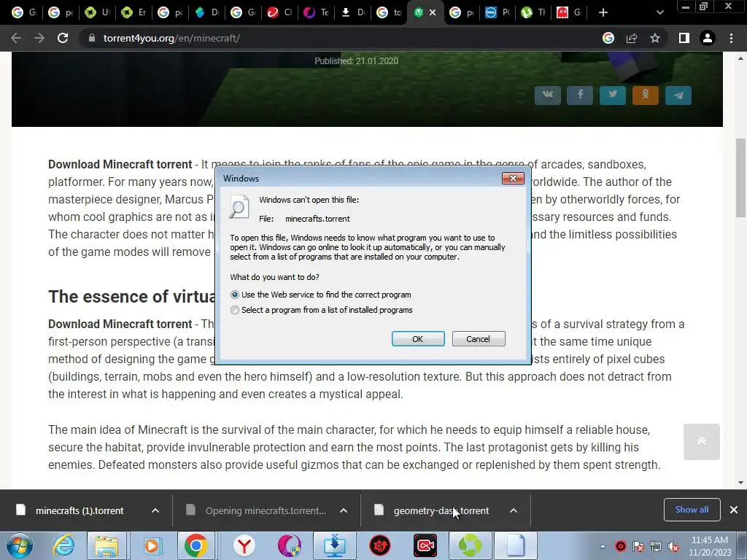Cancel the Windows file dialog

click(x=479, y=339)
